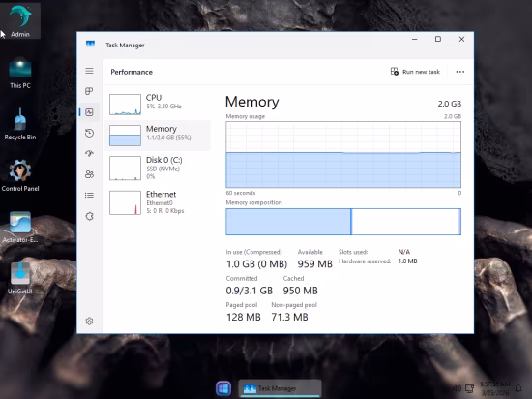
Task: Click the CPU mini graph thumbnail
Action: pyautogui.click(x=125, y=105)
